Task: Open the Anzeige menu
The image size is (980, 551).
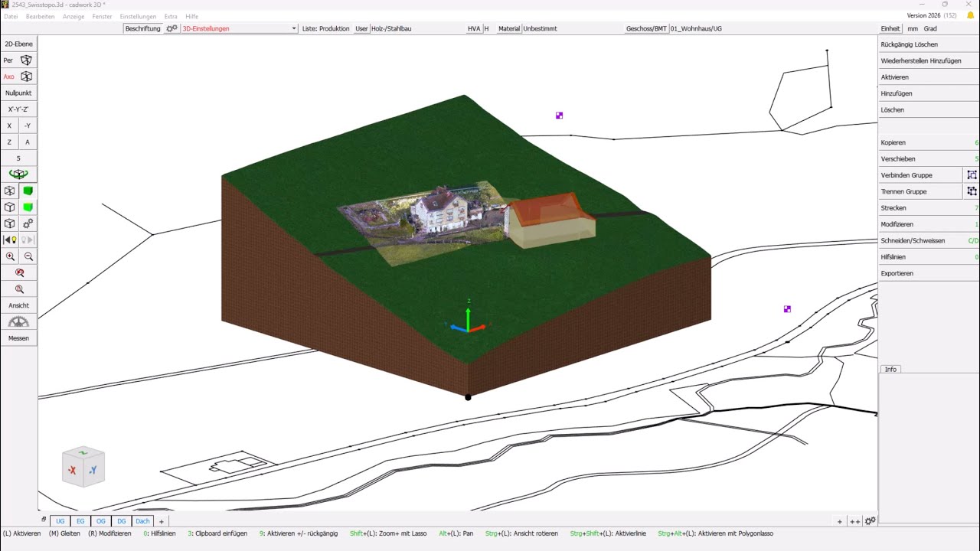Action: (73, 16)
